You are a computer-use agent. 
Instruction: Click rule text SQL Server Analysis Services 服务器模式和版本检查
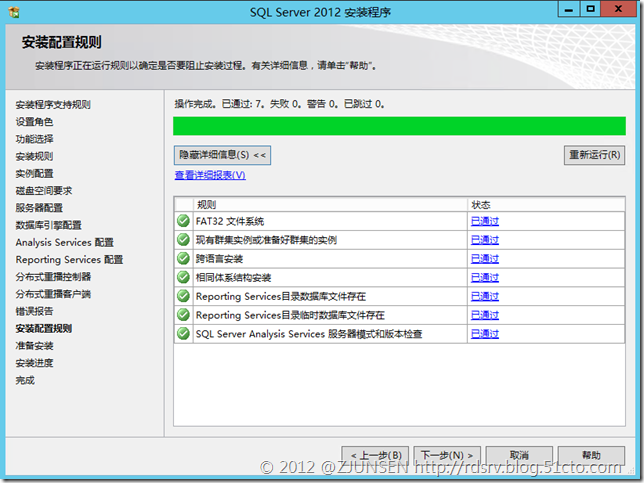309,334
